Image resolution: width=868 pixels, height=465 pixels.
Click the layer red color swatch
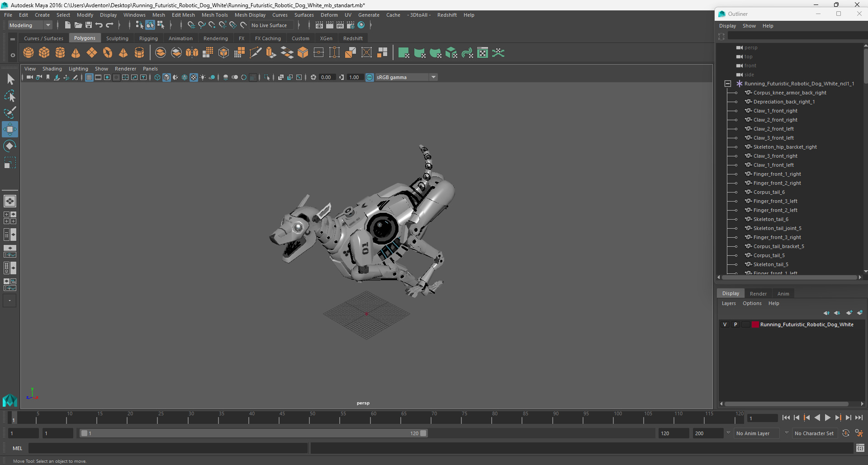755,324
